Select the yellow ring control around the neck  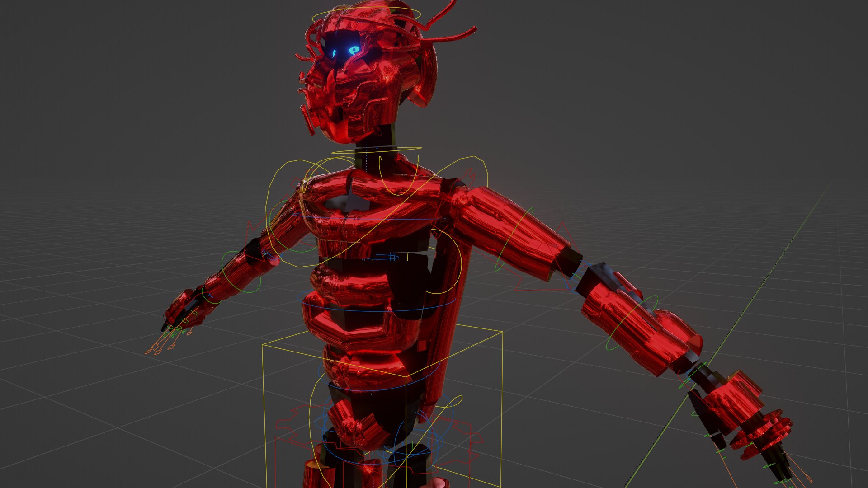pyautogui.click(x=377, y=150)
